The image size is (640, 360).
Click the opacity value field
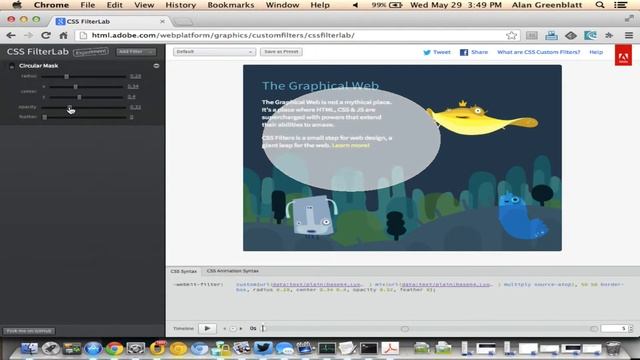(136, 107)
